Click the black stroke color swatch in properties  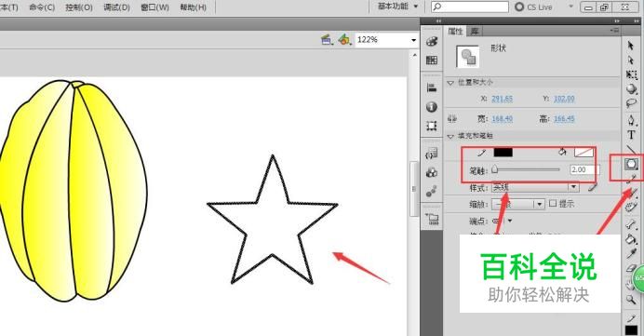coord(503,153)
